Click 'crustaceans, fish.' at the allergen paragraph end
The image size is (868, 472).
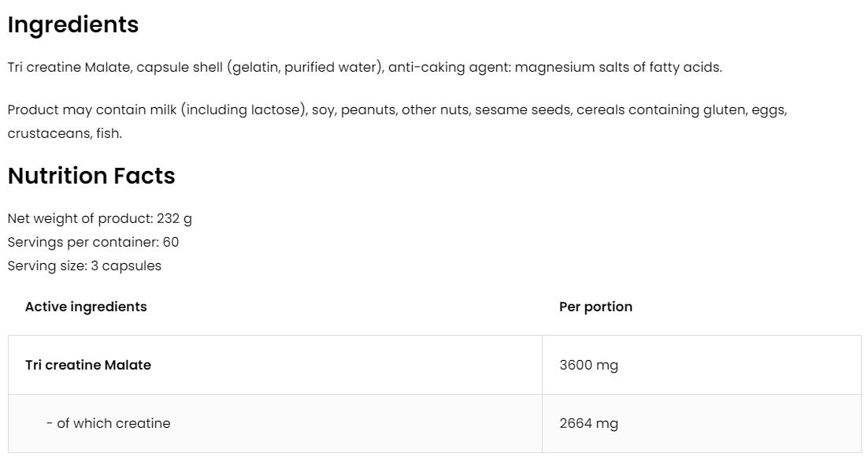(x=65, y=133)
